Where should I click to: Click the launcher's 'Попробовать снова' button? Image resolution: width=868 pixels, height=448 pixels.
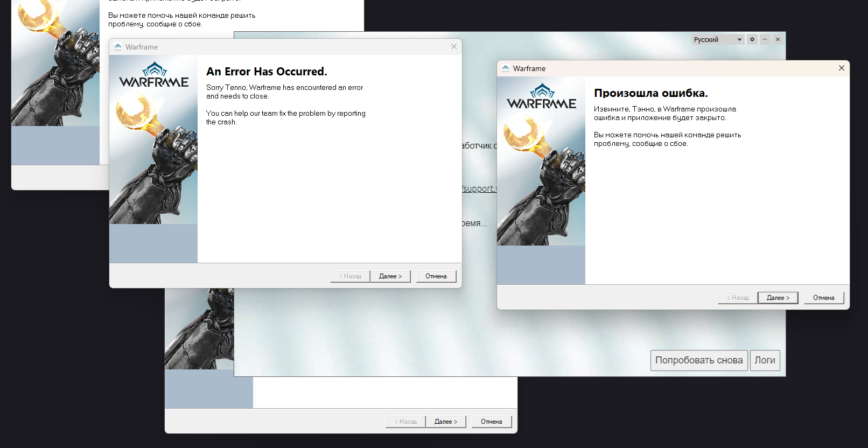pos(699,360)
